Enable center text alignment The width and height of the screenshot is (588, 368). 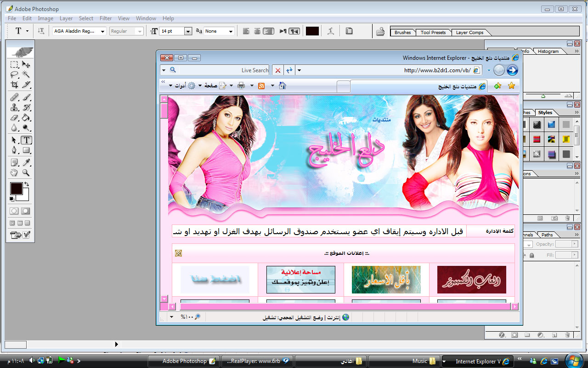[257, 31]
